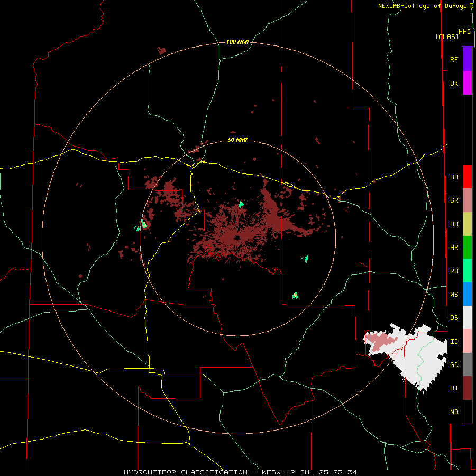
Task: Click the pinkish graupel echo region
Action: (380, 341)
